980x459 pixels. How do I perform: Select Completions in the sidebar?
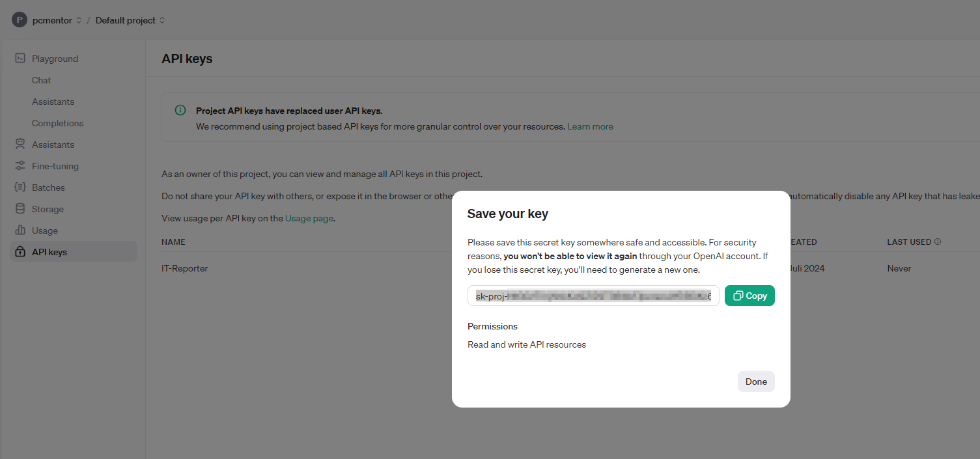[x=58, y=123]
